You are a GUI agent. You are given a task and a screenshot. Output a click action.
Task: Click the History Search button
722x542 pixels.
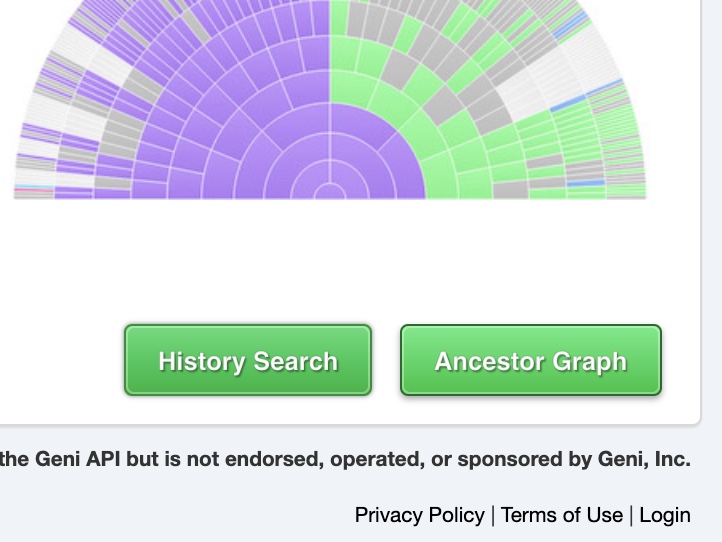pyautogui.click(x=248, y=360)
